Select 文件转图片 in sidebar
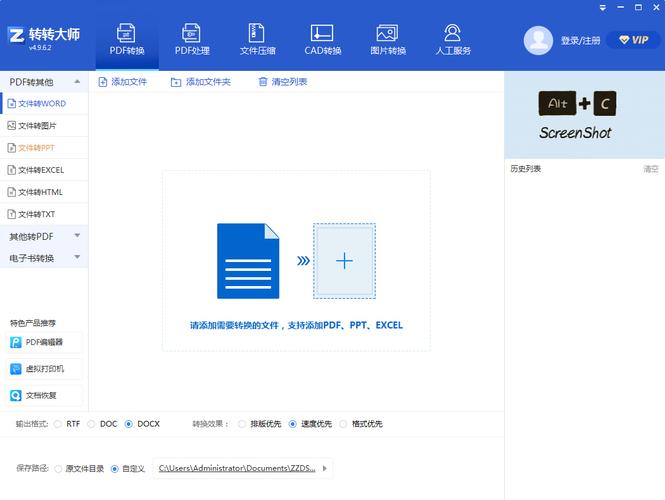The image size is (665, 500). (x=44, y=126)
